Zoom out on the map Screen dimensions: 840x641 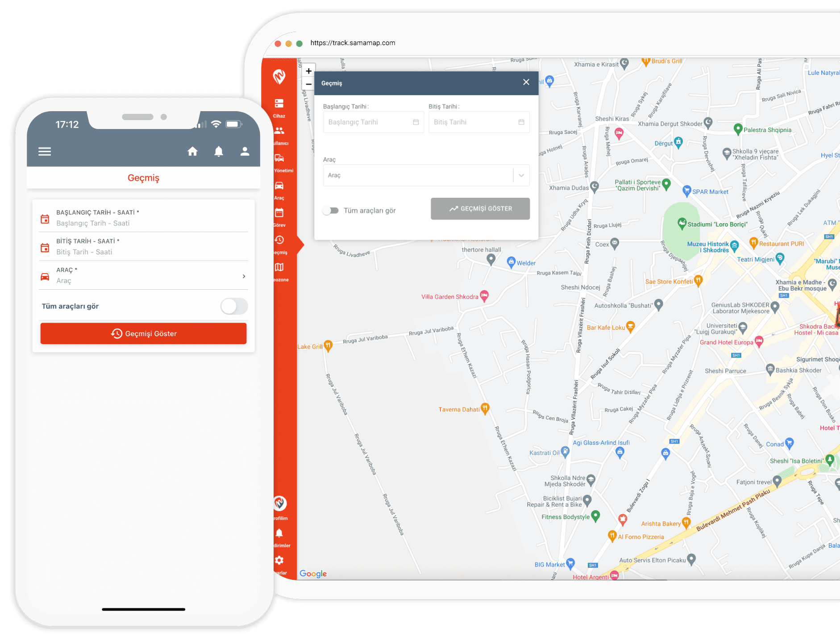pyautogui.click(x=308, y=84)
